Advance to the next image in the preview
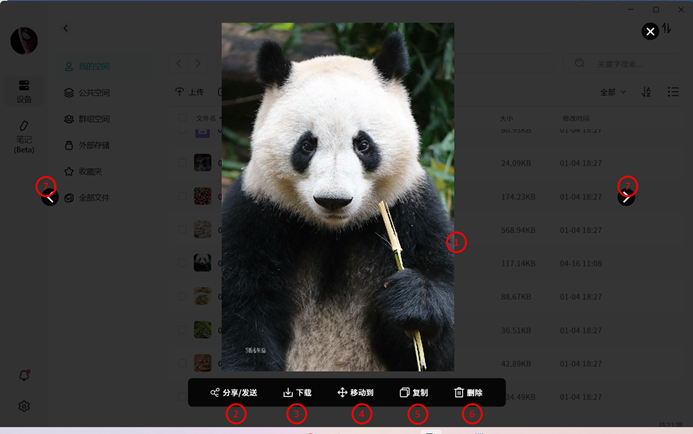 pos(626,197)
